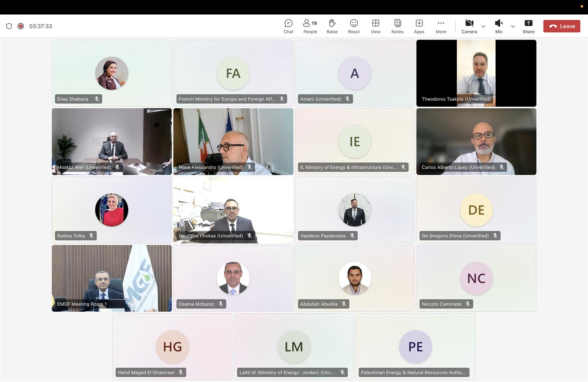The height and width of the screenshot is (382, 588).
Task: Click the red recording indicator
Action: pyautogui.click(x=21, y=26)
